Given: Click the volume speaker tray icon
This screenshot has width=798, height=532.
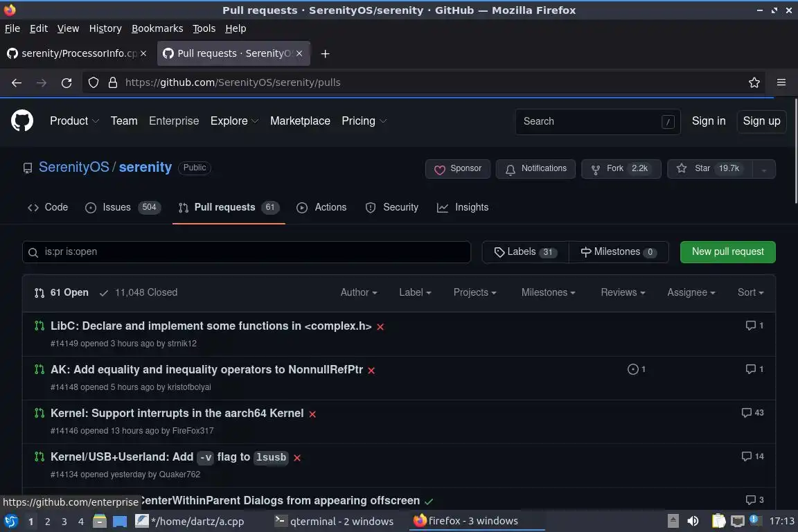Looking at the screenshot, I should (693, 521).
